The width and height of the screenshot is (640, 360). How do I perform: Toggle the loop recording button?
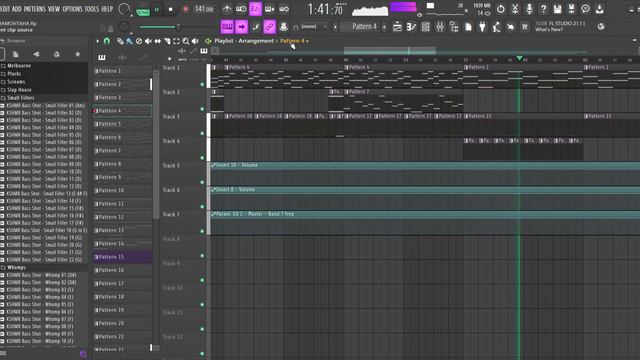tap(284, 9)
